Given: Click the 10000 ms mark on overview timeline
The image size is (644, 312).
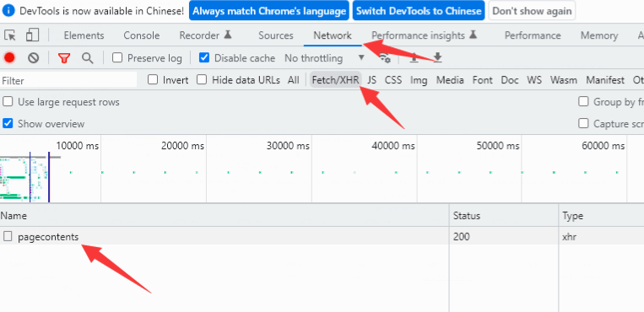Looking at the screenshot, I should [77, 146].
